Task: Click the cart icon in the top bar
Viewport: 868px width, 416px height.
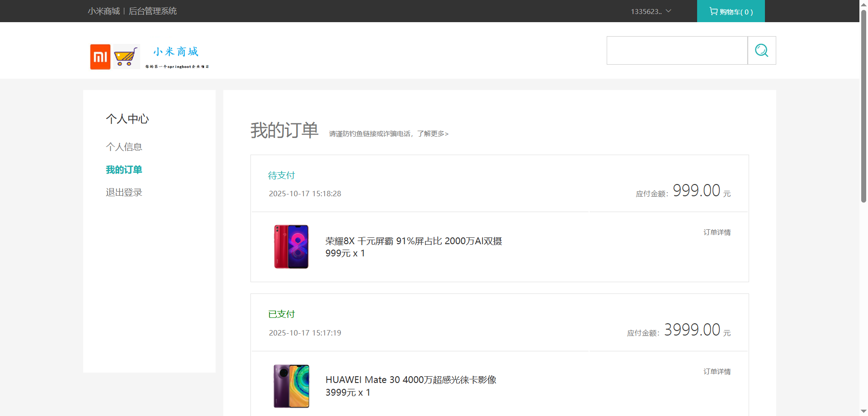Action: pos(713,11)
